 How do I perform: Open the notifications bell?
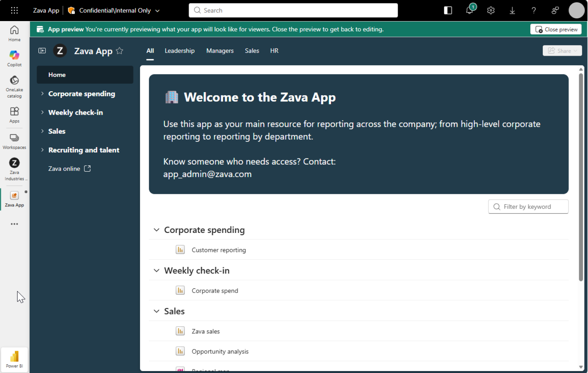pos(470,11)
